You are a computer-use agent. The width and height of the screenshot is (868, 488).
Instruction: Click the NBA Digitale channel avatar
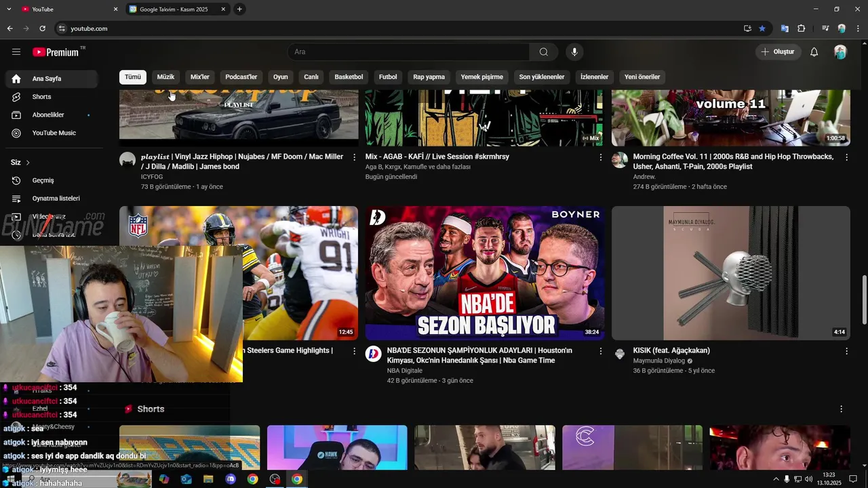[374, 354]
